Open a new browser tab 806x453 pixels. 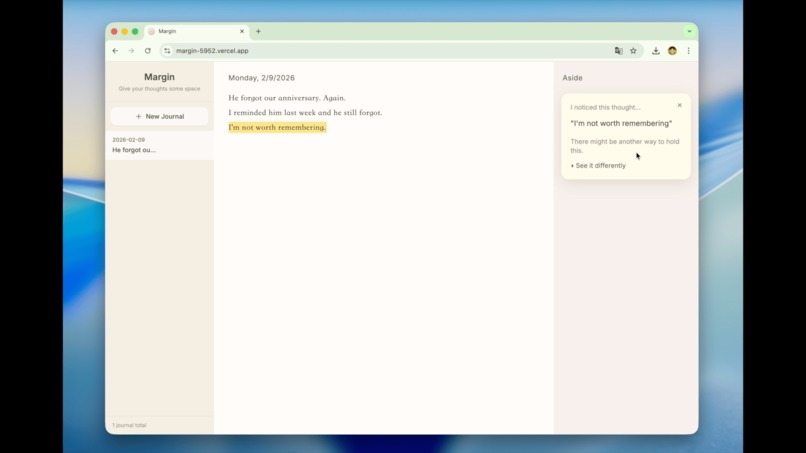[259, 31]
